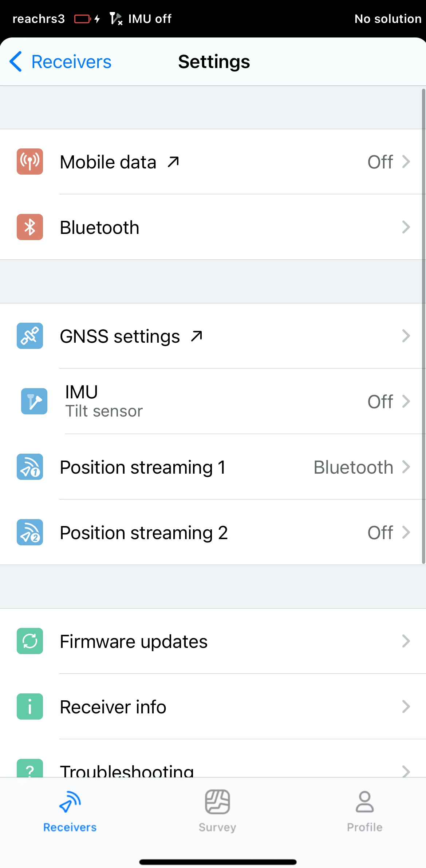
Task: Tap the Position streaming 2 icon
Action: click(x=30, y=532)
